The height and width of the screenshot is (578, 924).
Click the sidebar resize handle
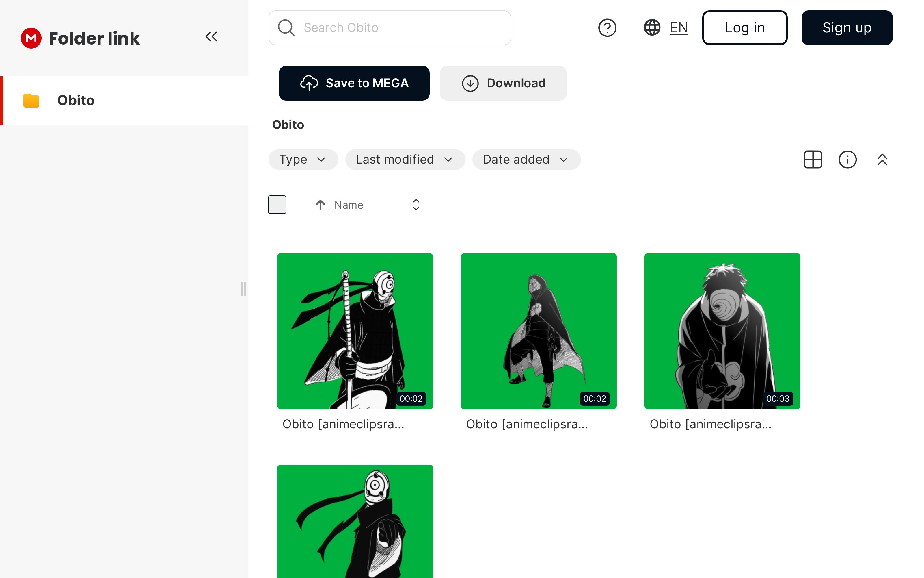(243, 289)
